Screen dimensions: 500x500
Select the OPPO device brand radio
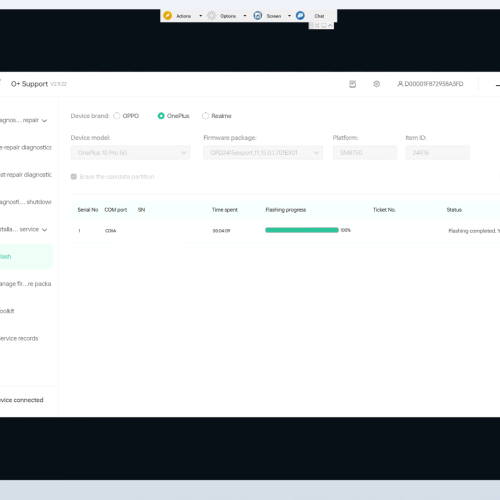(x=117, y=116)
